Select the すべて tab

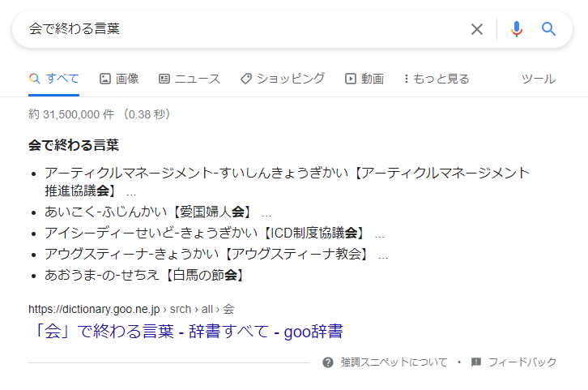click(53, 79)
